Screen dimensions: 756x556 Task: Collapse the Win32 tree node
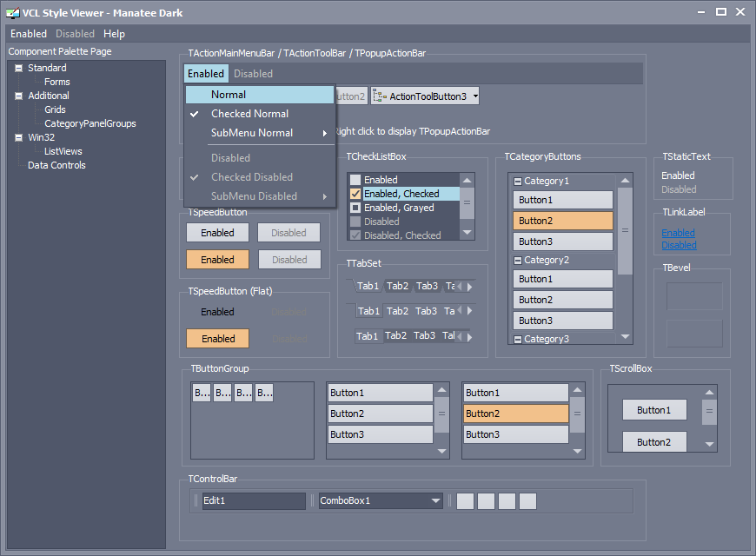[x=19, y=137]
